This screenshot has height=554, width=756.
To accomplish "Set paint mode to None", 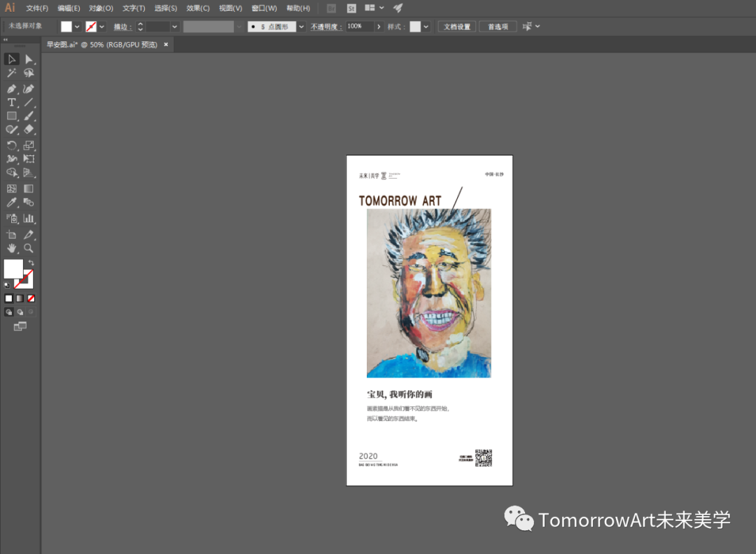I will (31, 299).
